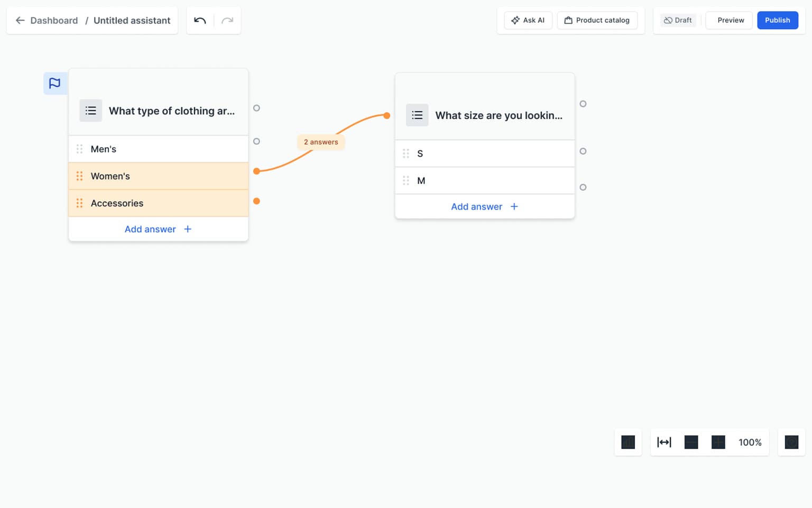The image size is (812, 508).
Task: Select the Women's answer row
Action: point(158,176)
